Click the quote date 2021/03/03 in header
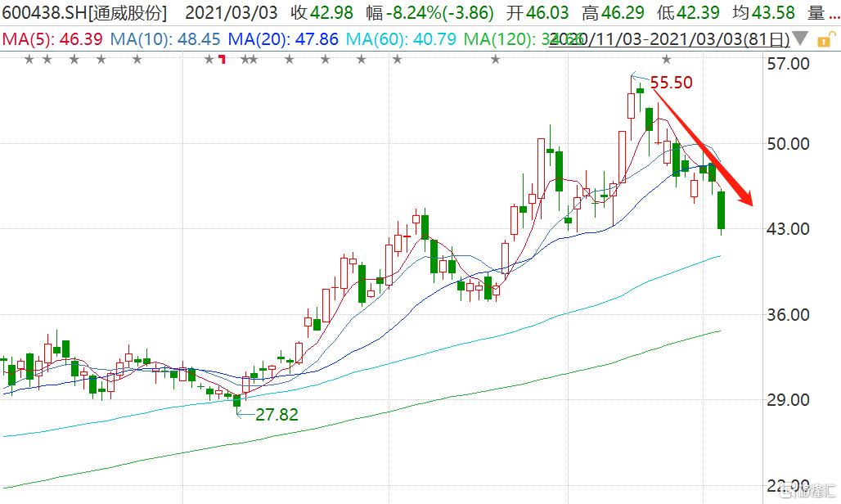 point(232,13)
